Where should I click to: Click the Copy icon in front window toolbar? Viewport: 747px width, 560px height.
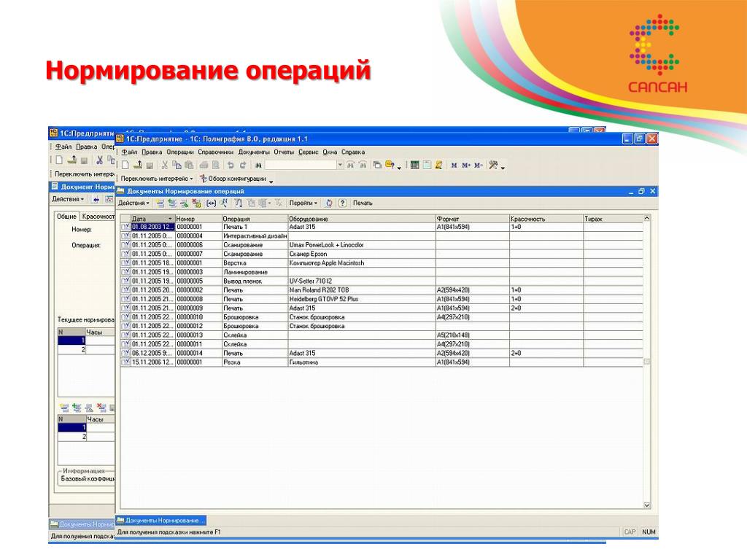(x=177, y=166)
